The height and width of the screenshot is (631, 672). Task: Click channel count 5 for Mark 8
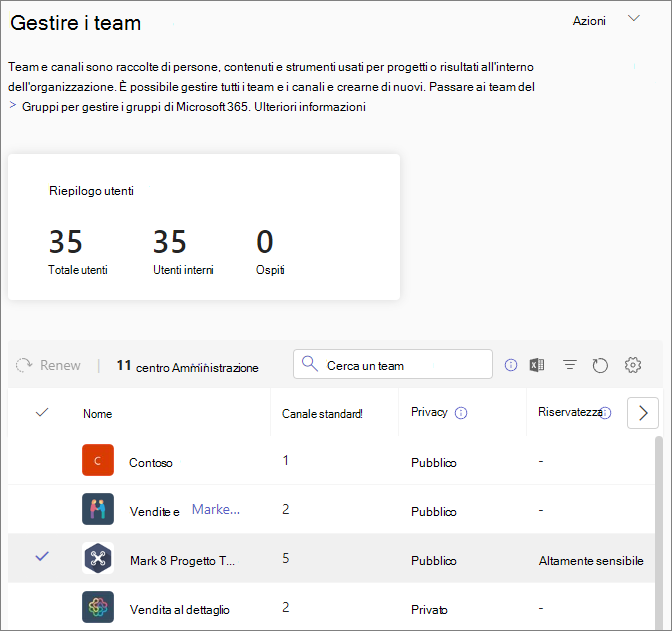[286, 558]
